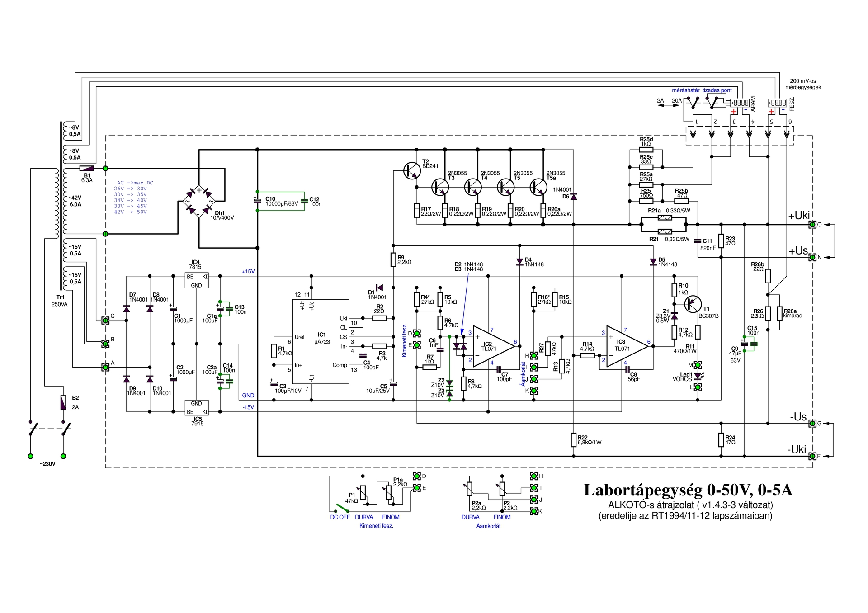The width and height of the screenshot is (868, 613).
Task: Toggle the tizedes pont switch
Action: (713, 104)
